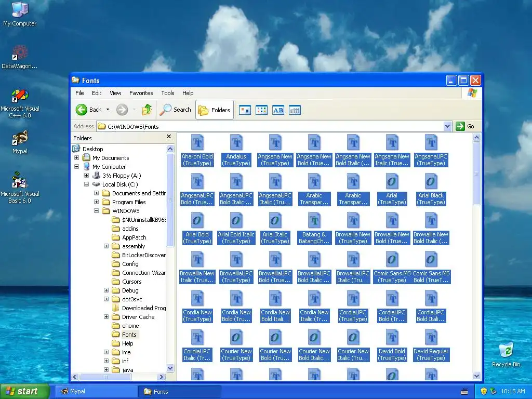Select the Comic Sans MS Bold font

point(431,268)
